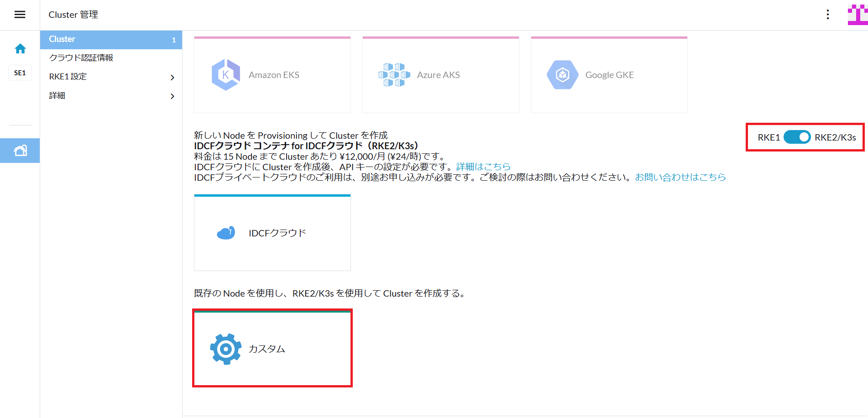Screen dimensions: 868x418
Task: Toggle the RKE1 / RKE2/K3s switch
Action: tap(797, 137)
